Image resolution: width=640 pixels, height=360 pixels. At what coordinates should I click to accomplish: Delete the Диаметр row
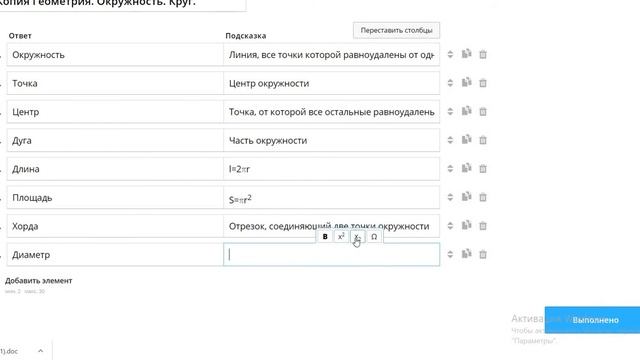pyautogui.click(x=483, y=254)
